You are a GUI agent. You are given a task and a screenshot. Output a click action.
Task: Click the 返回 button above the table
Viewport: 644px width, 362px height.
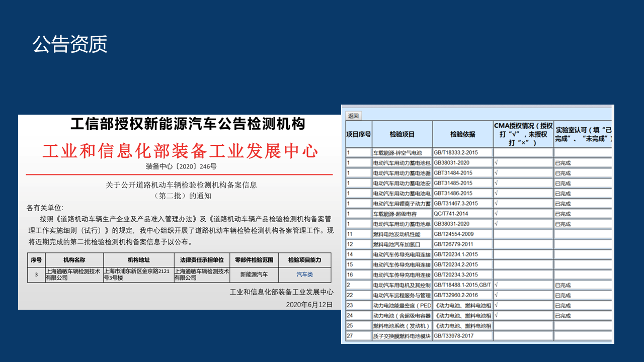pos(353,116)
